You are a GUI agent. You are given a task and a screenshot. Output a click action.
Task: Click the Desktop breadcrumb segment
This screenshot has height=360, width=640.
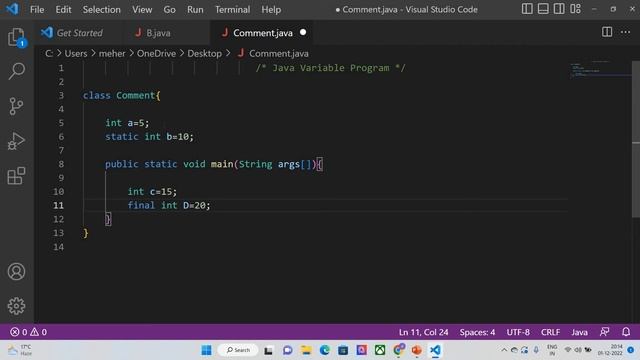[204, 53]
